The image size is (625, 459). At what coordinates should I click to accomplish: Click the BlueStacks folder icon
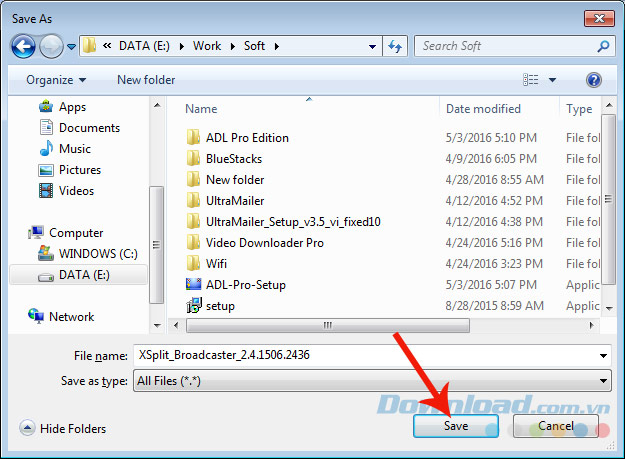click(193, 158)
